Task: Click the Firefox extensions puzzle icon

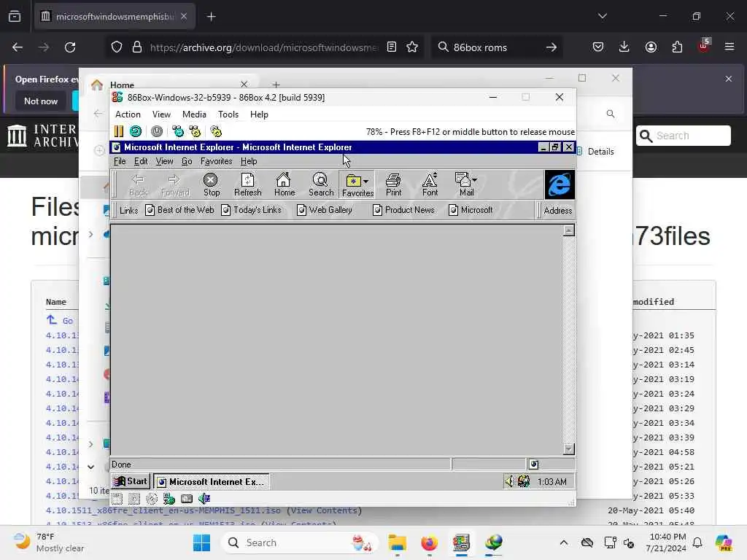Action: (x=677, y=47)
